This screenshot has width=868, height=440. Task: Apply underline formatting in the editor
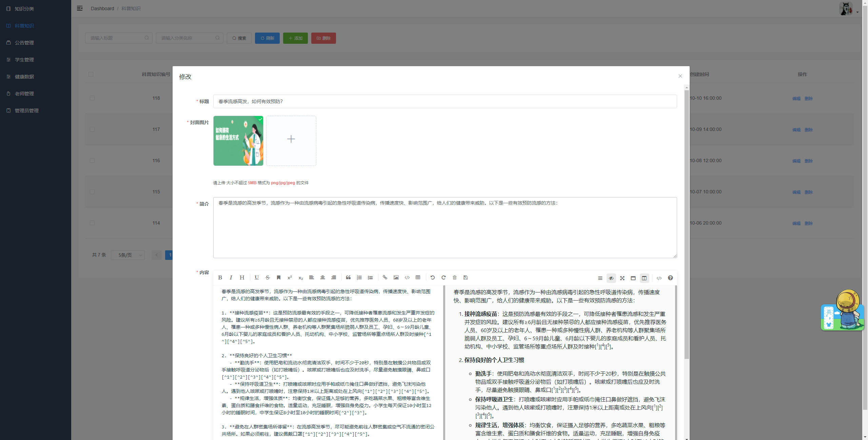pyautogui.click(x=257, y=278)
